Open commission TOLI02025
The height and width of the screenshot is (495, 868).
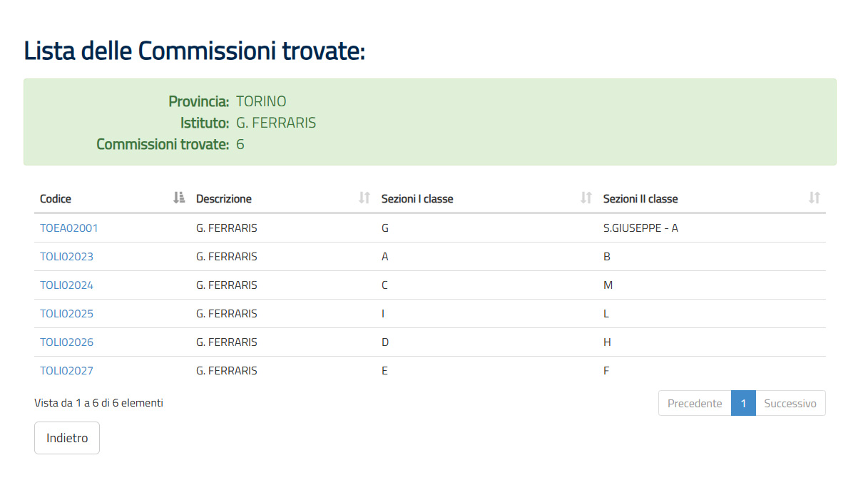pos(66,313)
